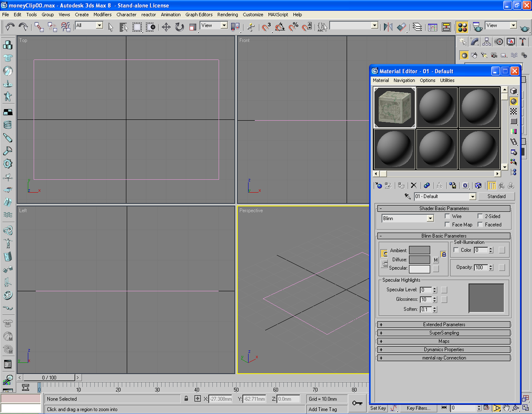Select the Rotate tool in main toolbar
532x414 pixels.
(179, 27)
